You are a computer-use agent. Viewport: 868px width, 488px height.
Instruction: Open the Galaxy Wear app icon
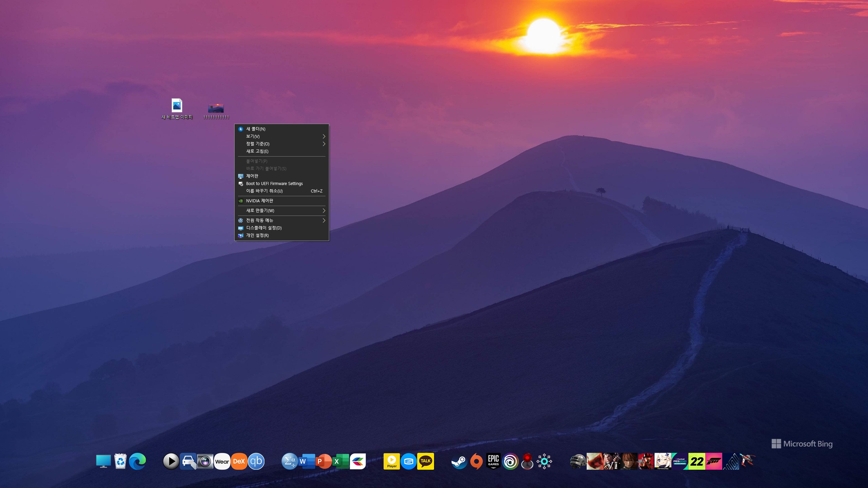click(222, 461)
